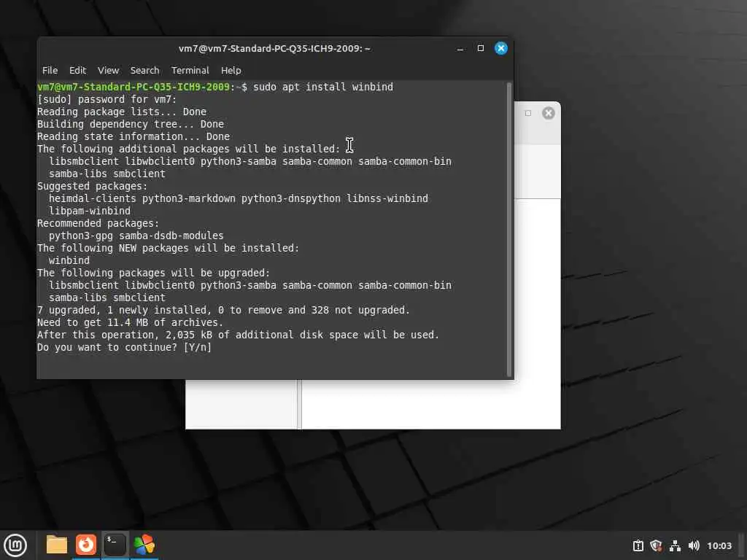Image resolution: width=747 pixels, height=560 pixels.
Task: Open the Help menu in terminal
Action: pyautogui.click(x=231, y=71)
